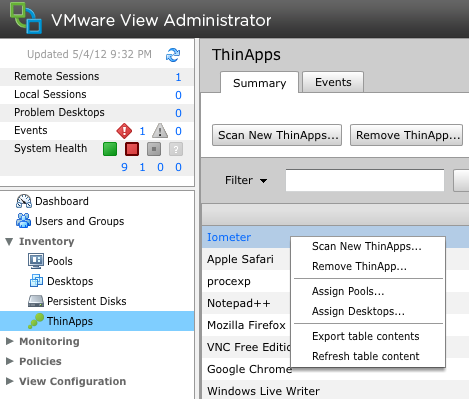
Task: Open the Local Sessions count link
Action: coord(178,95)
